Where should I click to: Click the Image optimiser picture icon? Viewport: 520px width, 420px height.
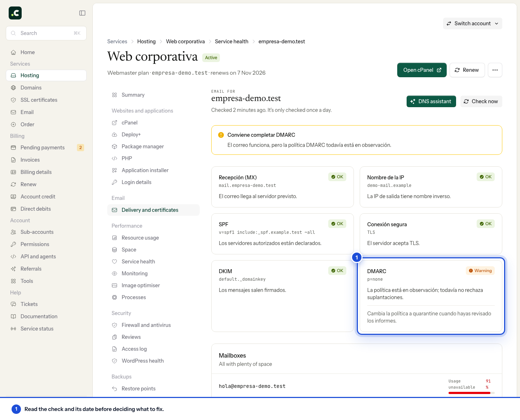click(114, 285)
